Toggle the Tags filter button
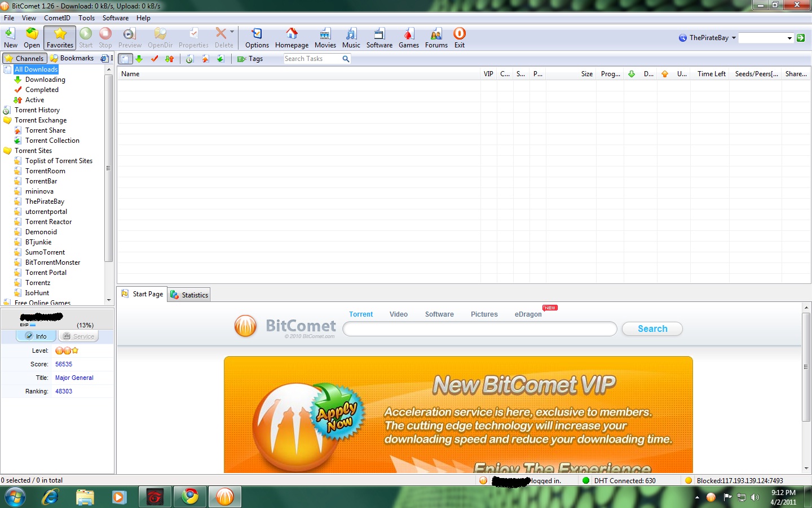Image resolution: width=812 pixels, height=508 pixels. (x=250, y=59)
